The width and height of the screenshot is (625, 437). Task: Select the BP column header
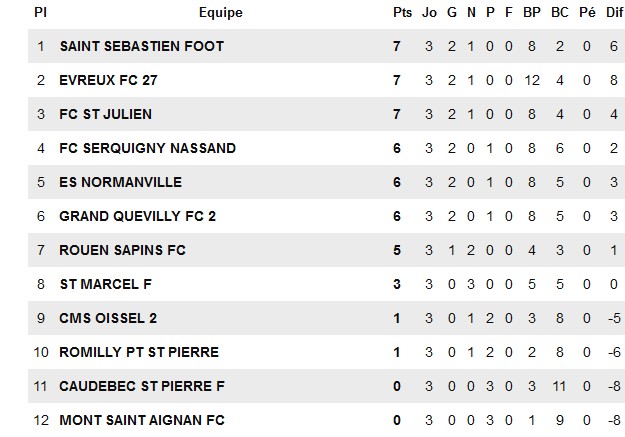click(x=532, y=12)
